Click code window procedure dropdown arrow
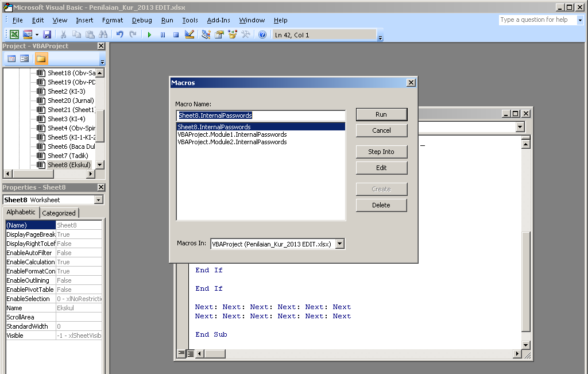This screenshot has width=588, height=374. pyautogui.click(x=520, y=127)
